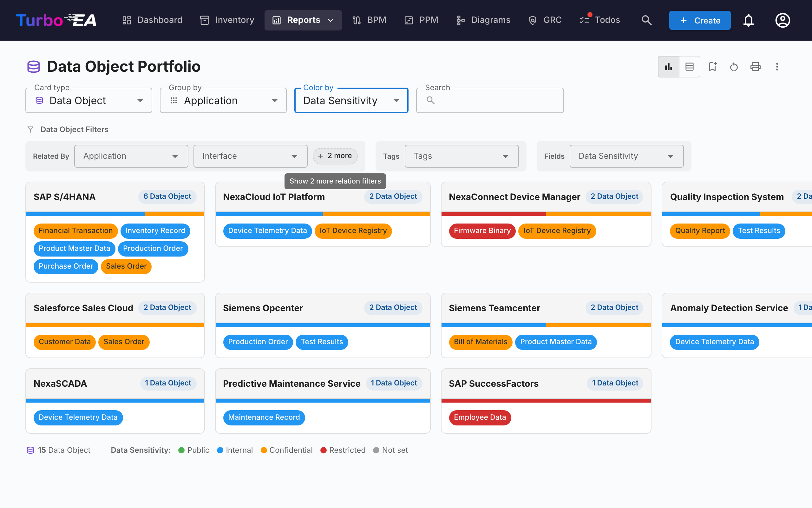Image resolution: width=812 pixels, height=508 pixels.
Task: Click the print report icon
Action: click(x=755, y=67)
